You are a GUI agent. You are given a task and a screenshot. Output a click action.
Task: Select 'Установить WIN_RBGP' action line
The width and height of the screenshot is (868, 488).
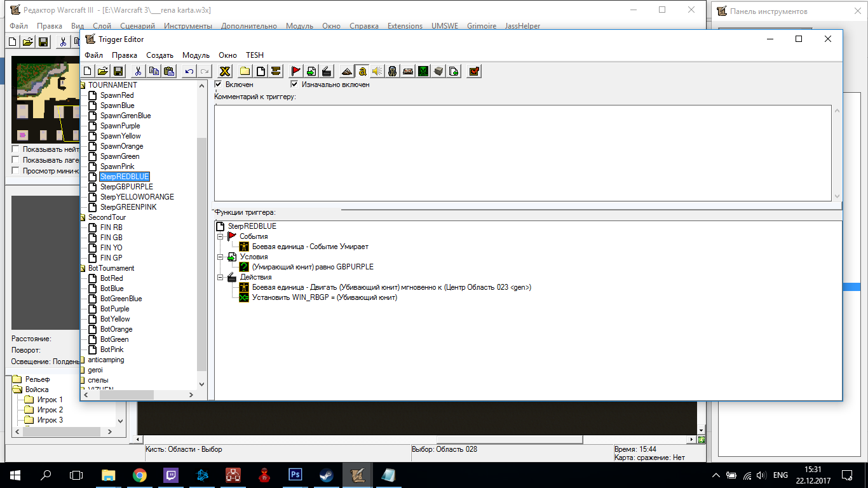(x=325, y=297)
